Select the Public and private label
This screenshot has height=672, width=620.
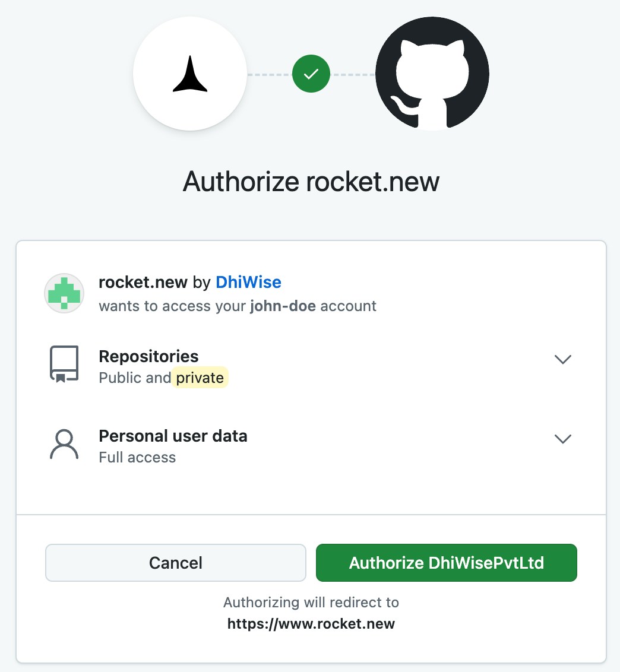[163, 377]
